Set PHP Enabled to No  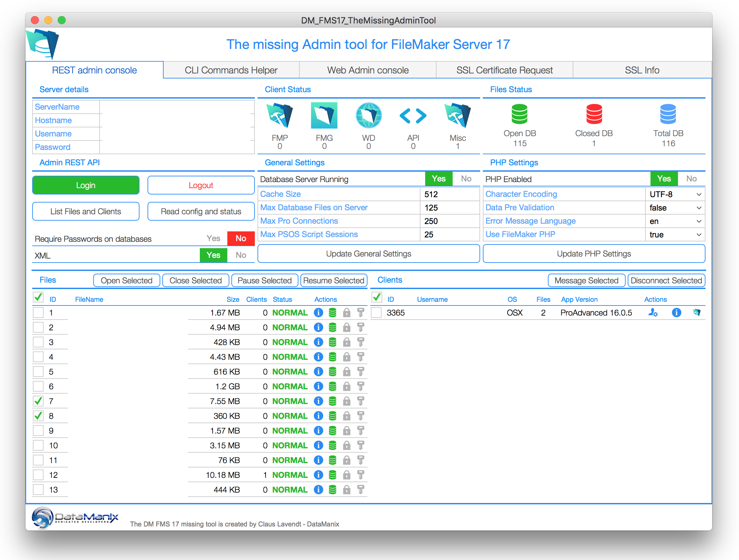[691, 179]
